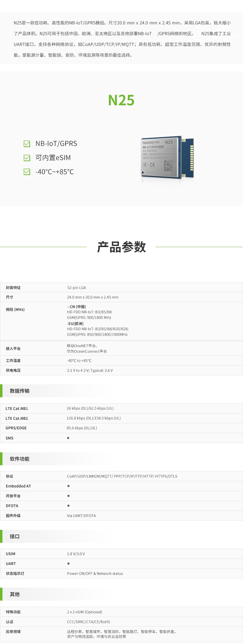Click the value 85.6 kbps (DL/UL)
The height and width of the screenshot is (644, 243).
pyautogui.click(x=82, y=428)
